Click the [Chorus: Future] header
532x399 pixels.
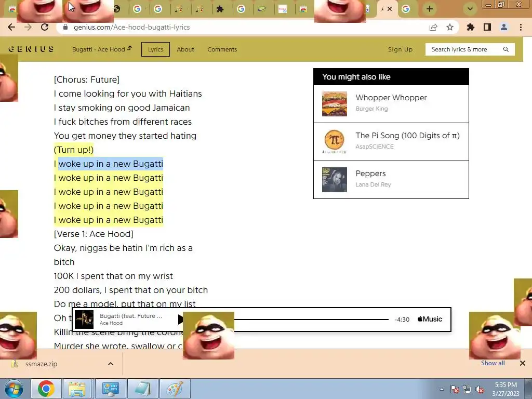pos(87,79)
